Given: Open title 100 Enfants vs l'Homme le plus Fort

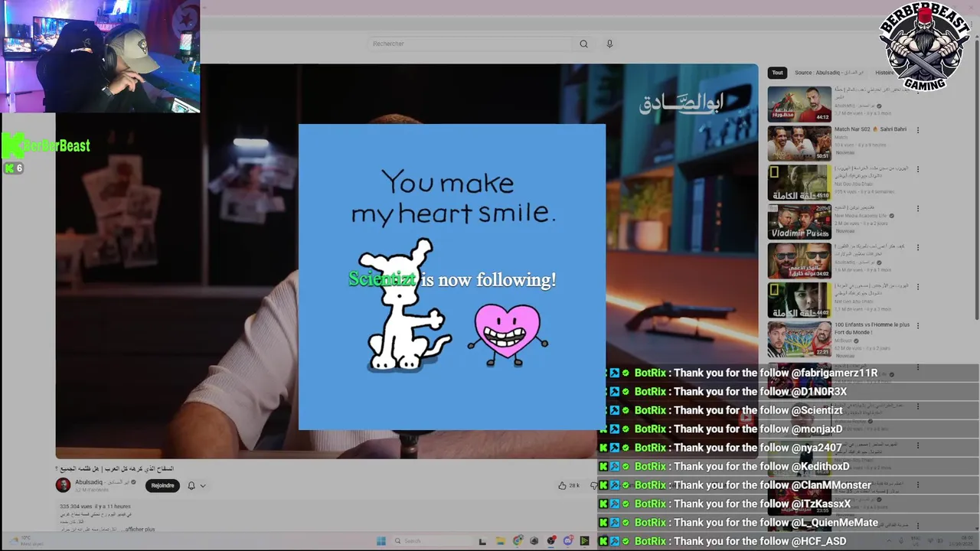Looking at the screenshot, I should click(x=872, y=328).
